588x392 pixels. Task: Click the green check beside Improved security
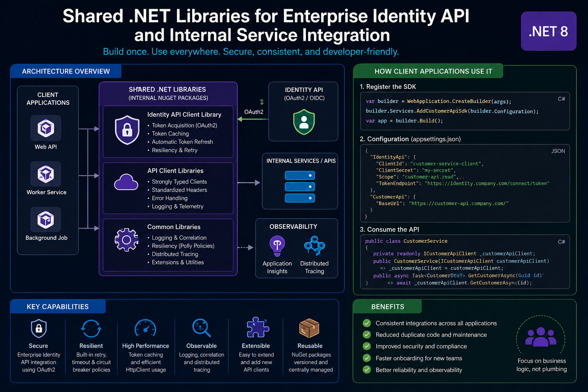(367, 346)
